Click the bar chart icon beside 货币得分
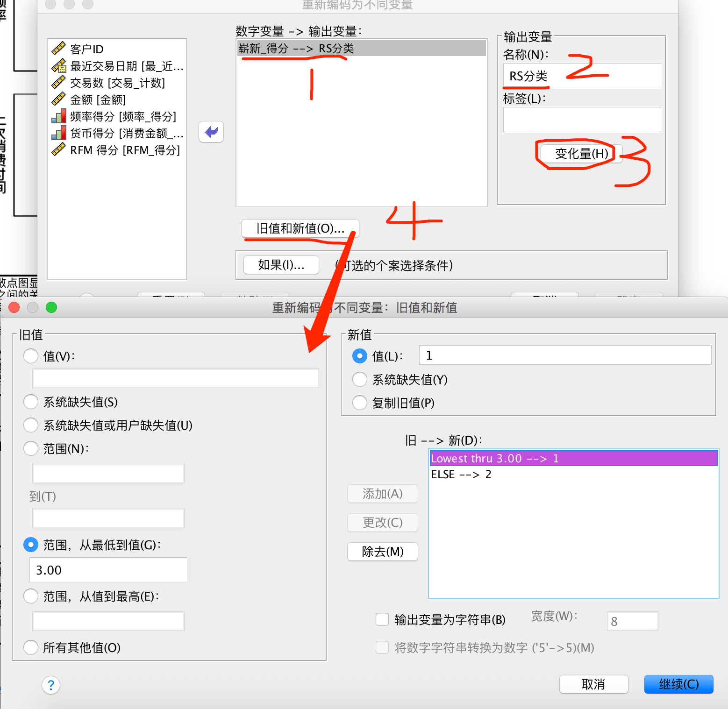This screenshot has width=728, height=709. point(58,133)
